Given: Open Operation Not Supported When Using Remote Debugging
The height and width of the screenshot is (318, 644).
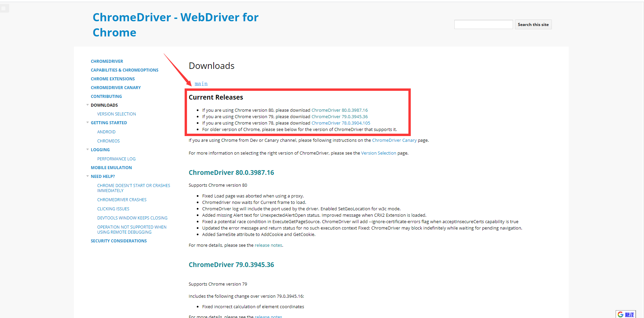Looking at the screenshot, I should [x=132, y=230].
